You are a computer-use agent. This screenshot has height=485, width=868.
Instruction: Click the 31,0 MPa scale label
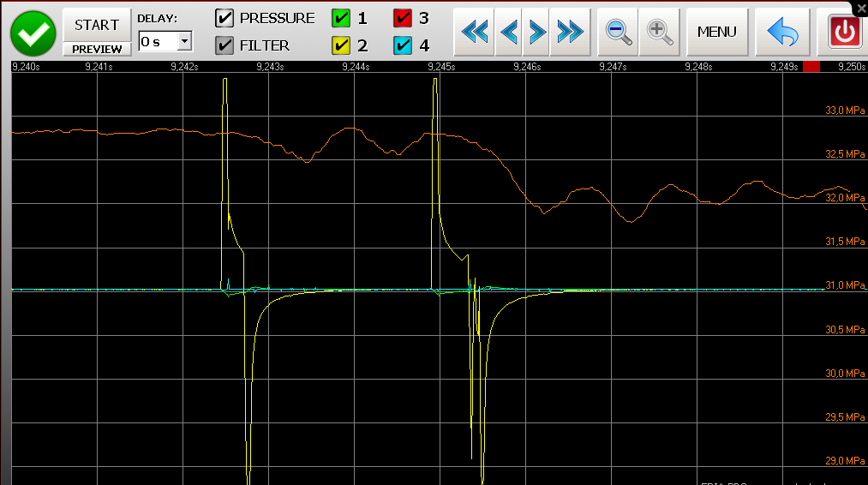[845, 285]
